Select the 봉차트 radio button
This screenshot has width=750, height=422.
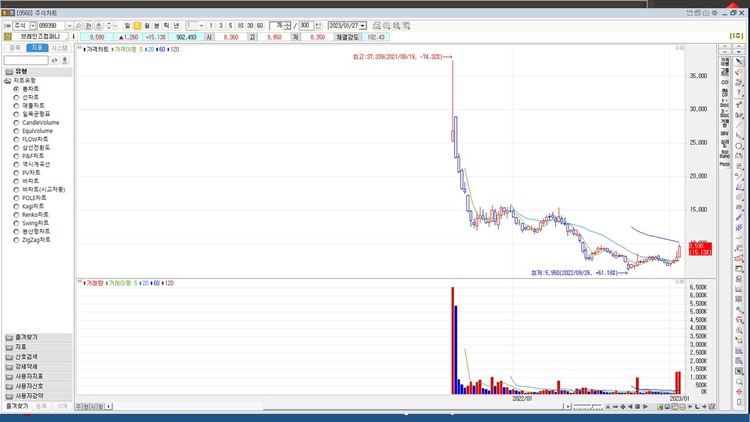click(16, 89)
